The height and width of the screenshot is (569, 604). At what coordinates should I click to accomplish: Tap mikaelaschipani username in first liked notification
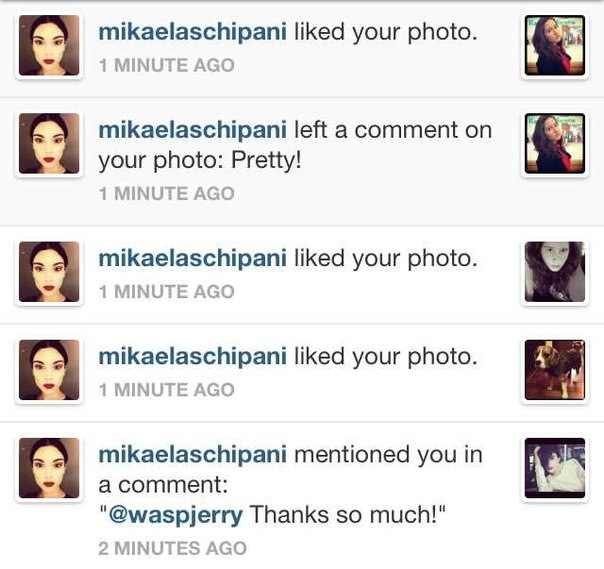tap(192, 32)
